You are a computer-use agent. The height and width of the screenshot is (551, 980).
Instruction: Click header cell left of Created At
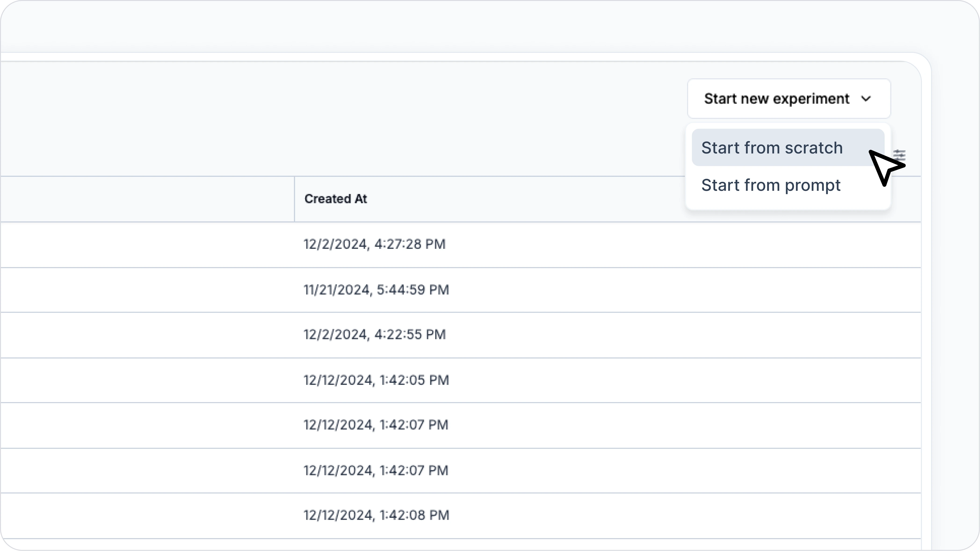click(146, 199)
